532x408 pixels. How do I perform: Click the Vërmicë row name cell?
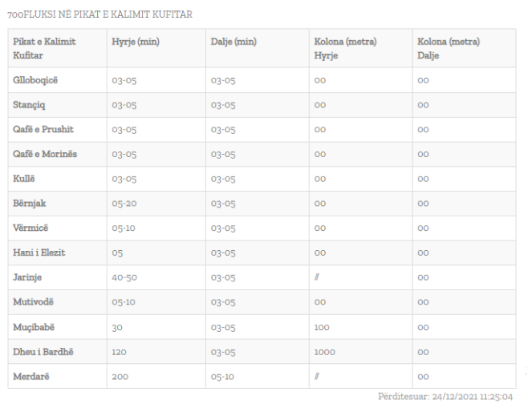point(31,228)
